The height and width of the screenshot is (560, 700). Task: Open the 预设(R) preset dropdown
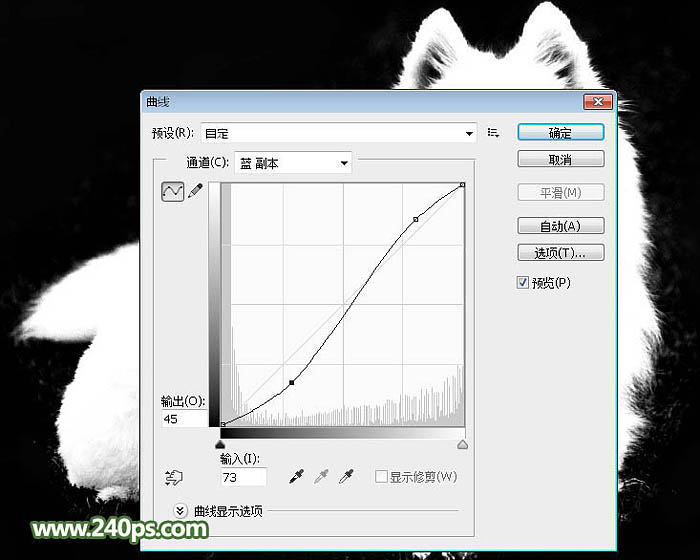(339, 133)
